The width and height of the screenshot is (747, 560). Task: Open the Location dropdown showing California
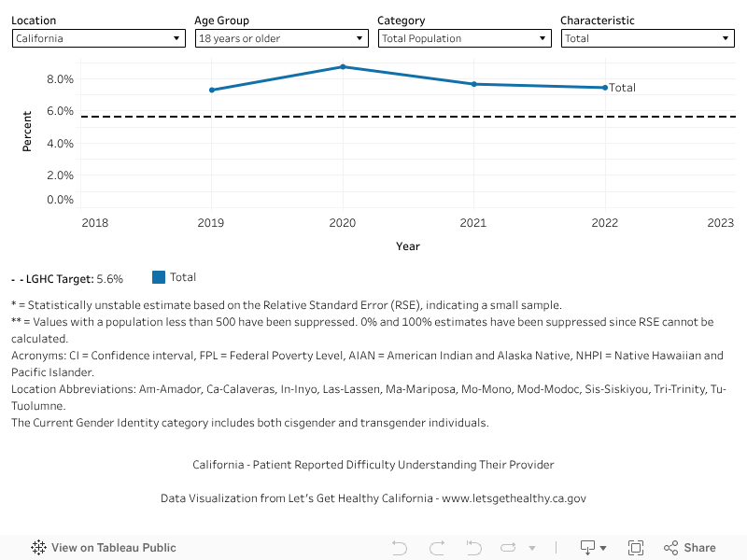click(x=99, y=38)
